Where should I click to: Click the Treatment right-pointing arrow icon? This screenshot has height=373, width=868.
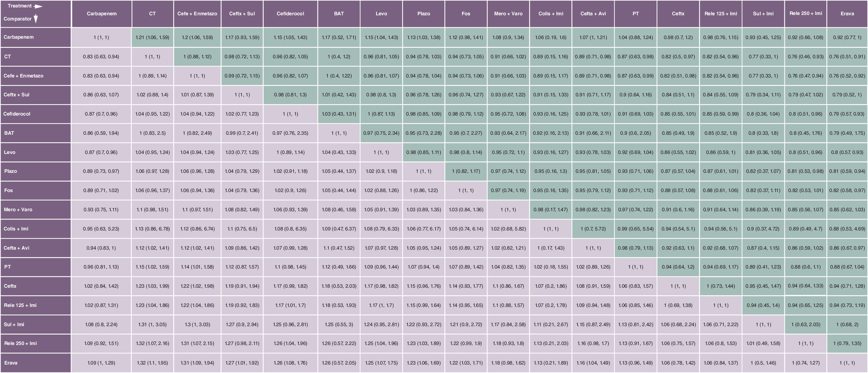pos(38,6)
